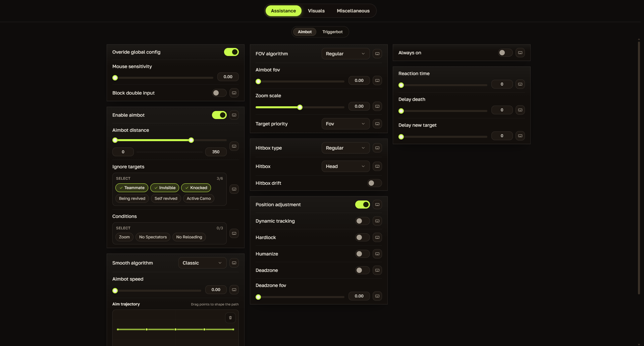The image size is (644, 346).
Task: Expand the Target priority dropdown showing Fov
Action: 345,124
